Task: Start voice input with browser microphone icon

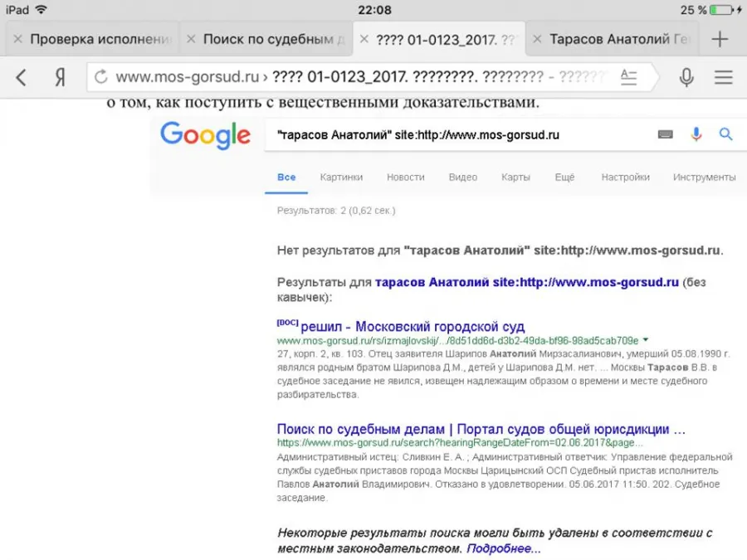Action: pos(686,77)
